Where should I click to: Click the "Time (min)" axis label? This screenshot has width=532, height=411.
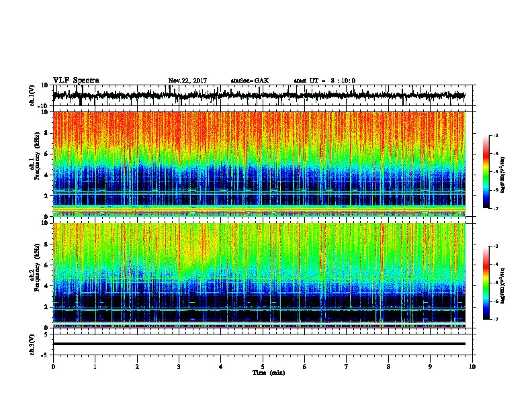click(x=269, y=373)
